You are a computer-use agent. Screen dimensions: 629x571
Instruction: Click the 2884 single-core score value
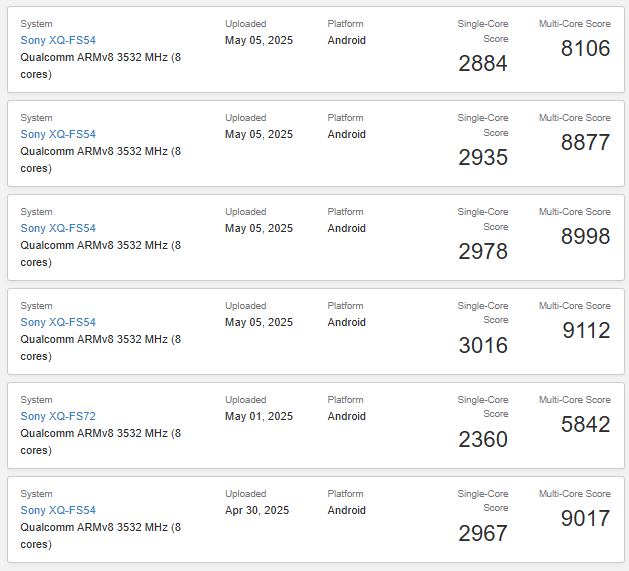click(483, 63)
